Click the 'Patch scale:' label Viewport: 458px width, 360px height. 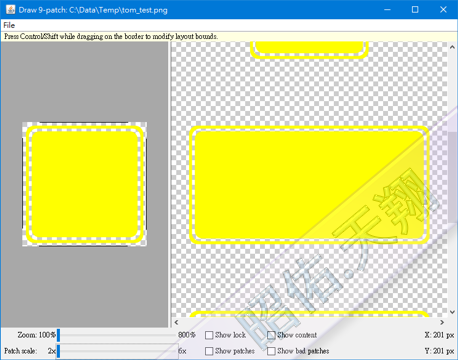click(x=21, y=351)
